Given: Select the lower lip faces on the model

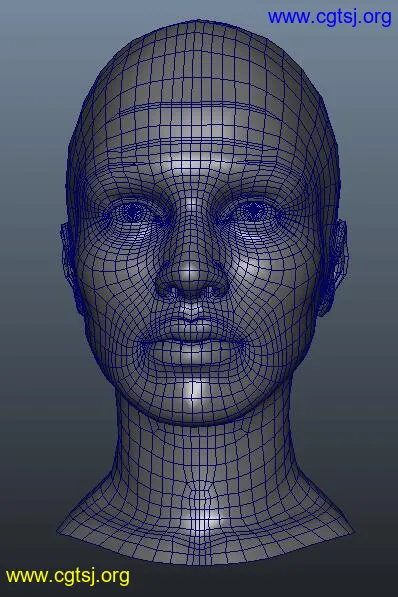Looking at the screenshot, I should pyautogui.click(x=193, y=354).
